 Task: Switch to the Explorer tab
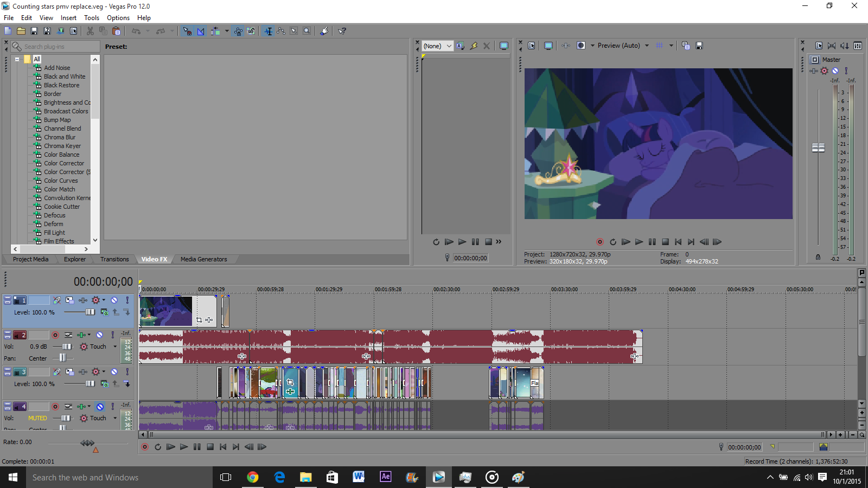75,259
